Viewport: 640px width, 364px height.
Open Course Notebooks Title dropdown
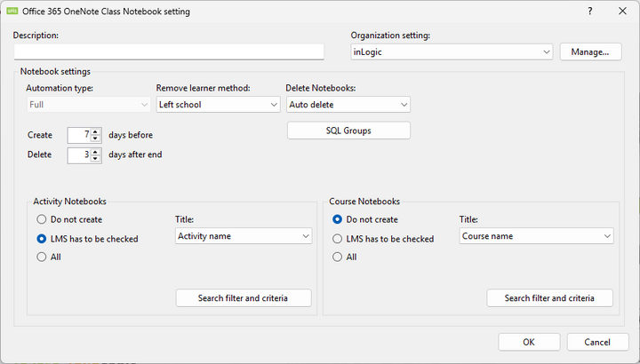(537, 236)
